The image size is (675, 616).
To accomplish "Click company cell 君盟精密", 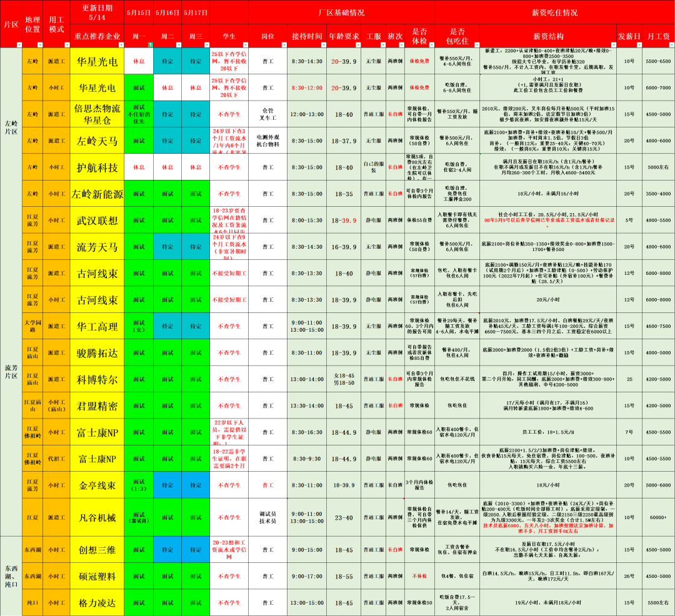I will [x=97, y=405].
